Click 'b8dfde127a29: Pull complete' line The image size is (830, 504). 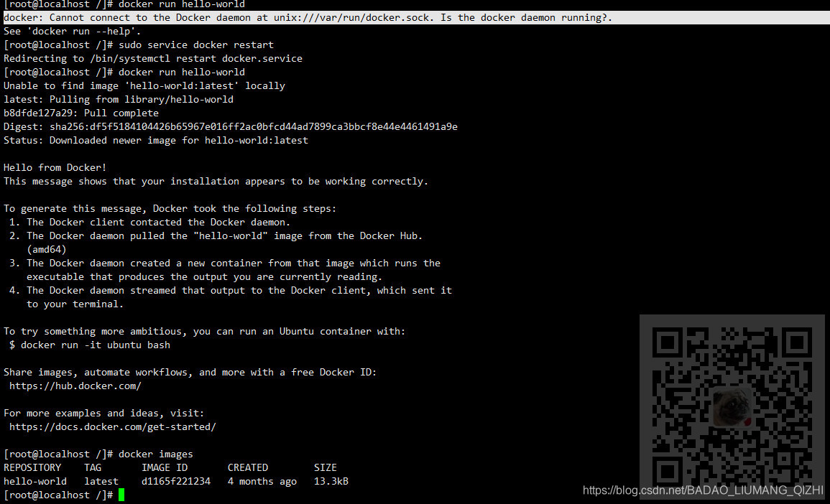pos(81,113)
